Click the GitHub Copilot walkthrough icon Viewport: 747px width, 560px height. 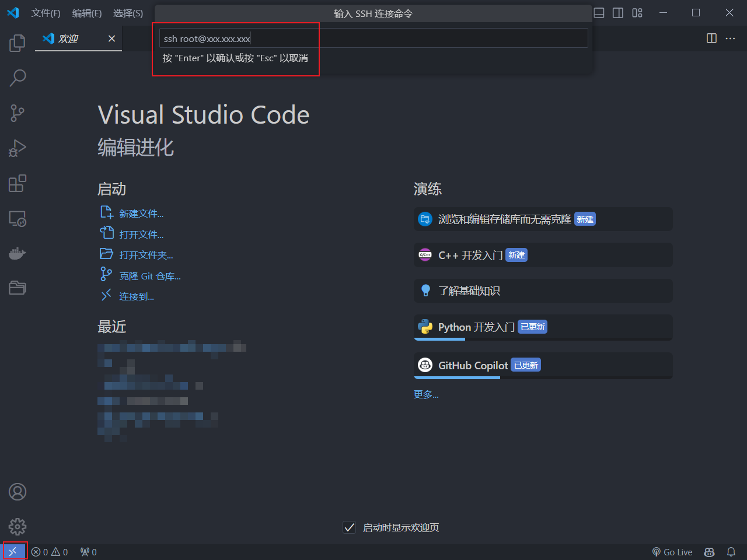[425, 365]
